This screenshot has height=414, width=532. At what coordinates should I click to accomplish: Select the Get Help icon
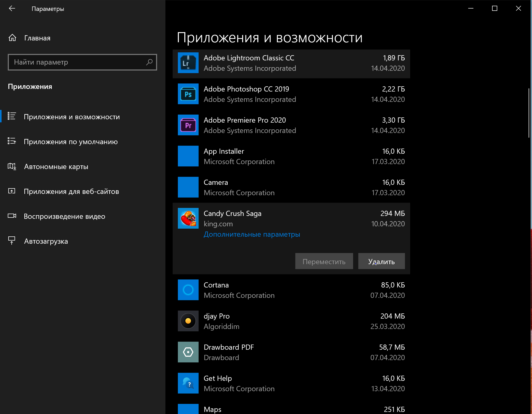click(x=188, y=383)
